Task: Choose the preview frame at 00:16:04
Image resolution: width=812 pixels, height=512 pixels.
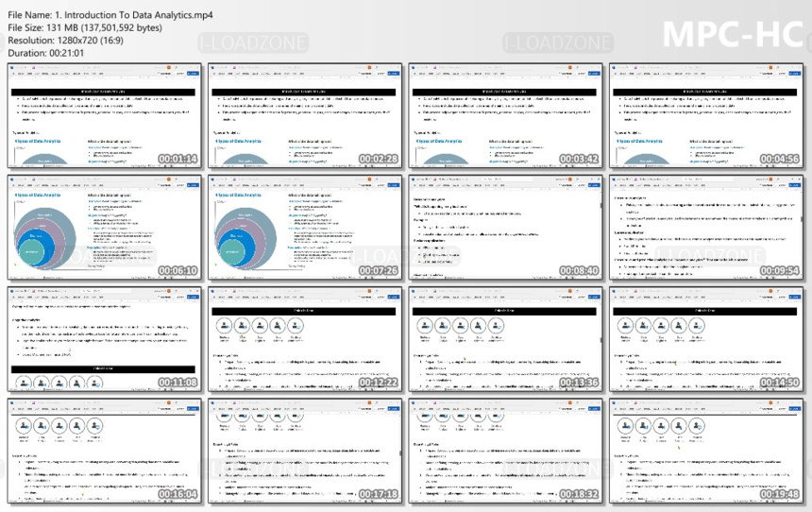Action: pos(104,452)
